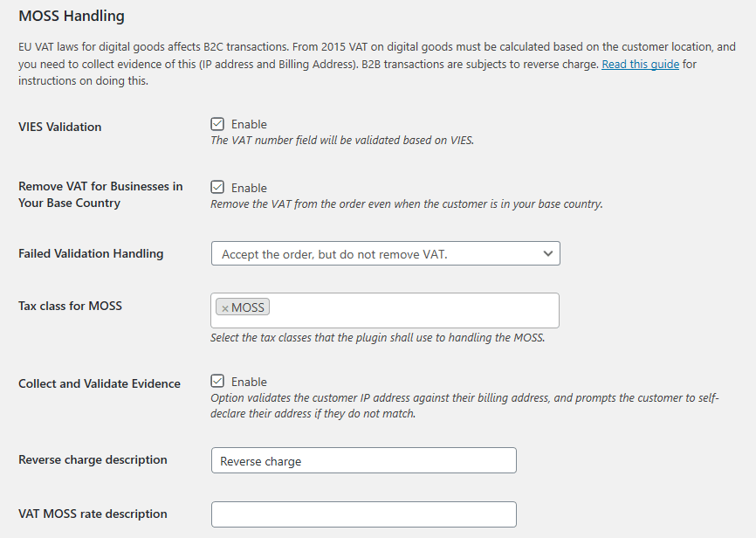Click the Collect and Validate Evidence label
Screen dimensions: 756x538
[100, 383]
